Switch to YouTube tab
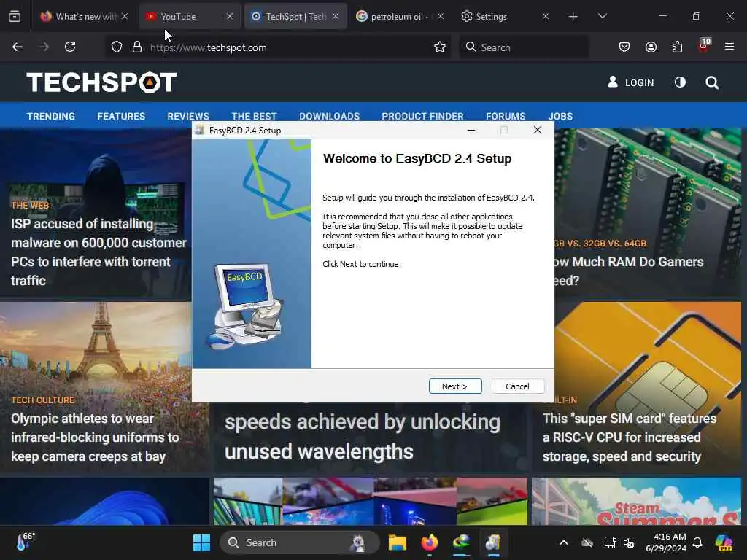Viewport: 747px width, 560px height. [x=189, y=17]
